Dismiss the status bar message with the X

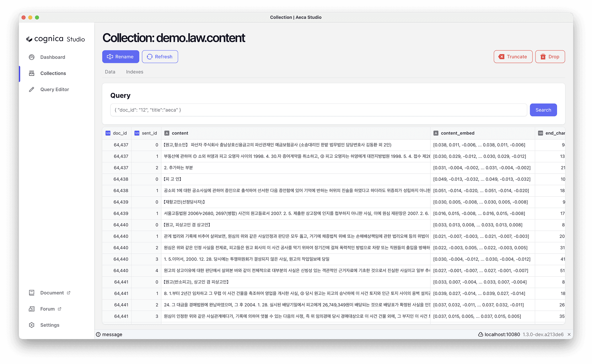click(x=569, y=334)
